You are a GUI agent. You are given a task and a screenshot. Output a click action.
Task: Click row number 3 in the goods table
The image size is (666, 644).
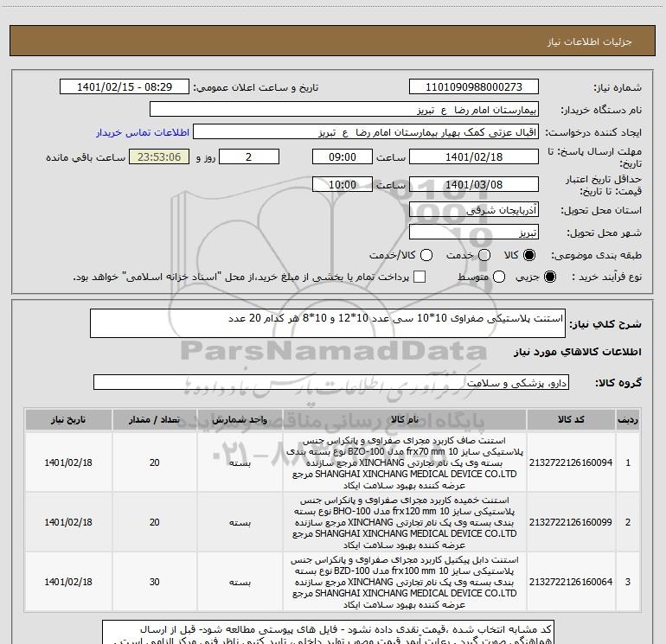point(628,582)
